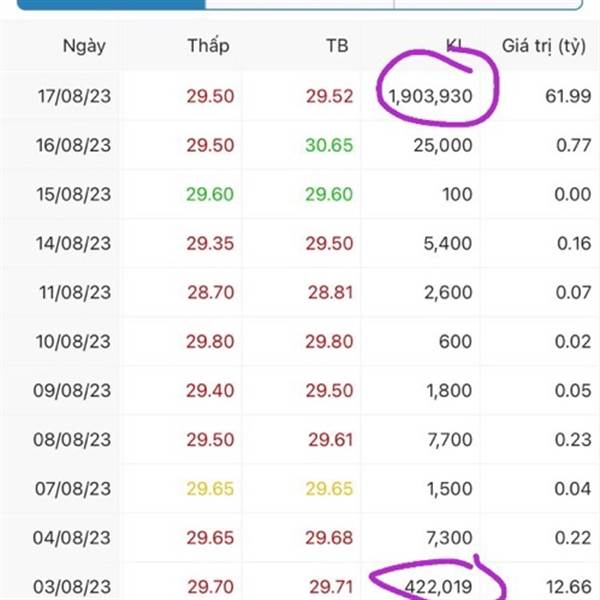Screen dimensions: 600x600
Task: Select the 09/08/23 row
Action: pyautogui.click(x=300, y=390)
